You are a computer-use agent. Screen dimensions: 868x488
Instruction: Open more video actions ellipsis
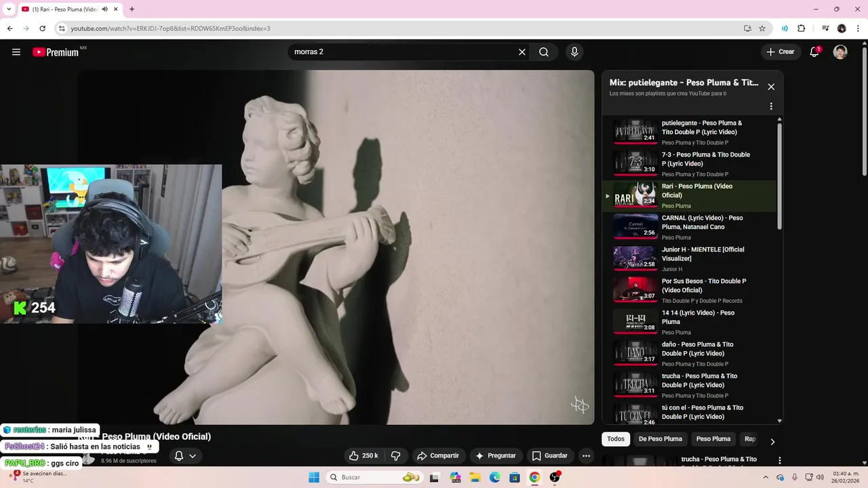pos(586,455)
